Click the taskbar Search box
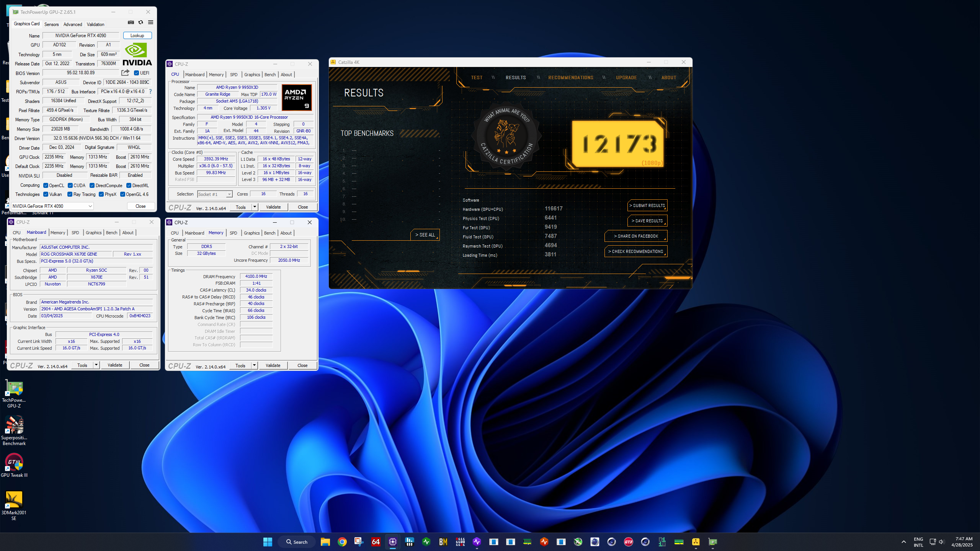The height and width of the screenshot is (551, 980). (297, 542)
